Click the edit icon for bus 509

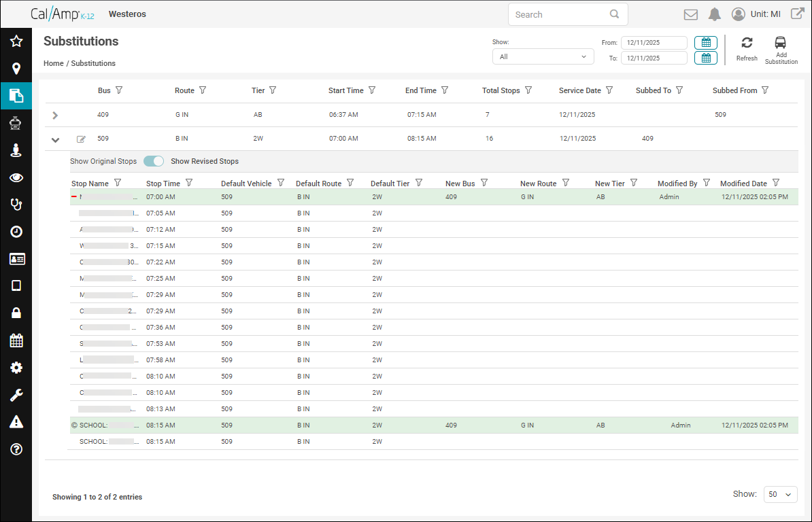tap(81, 139)
